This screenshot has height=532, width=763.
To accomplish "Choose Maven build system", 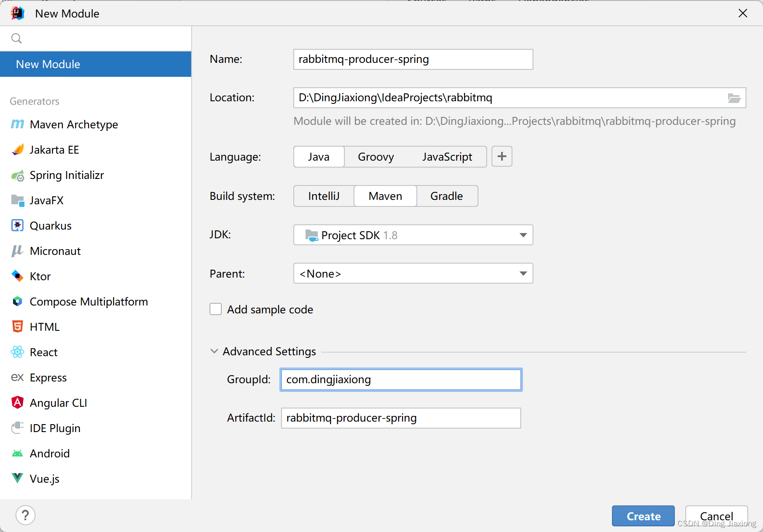I will point(385,196).
